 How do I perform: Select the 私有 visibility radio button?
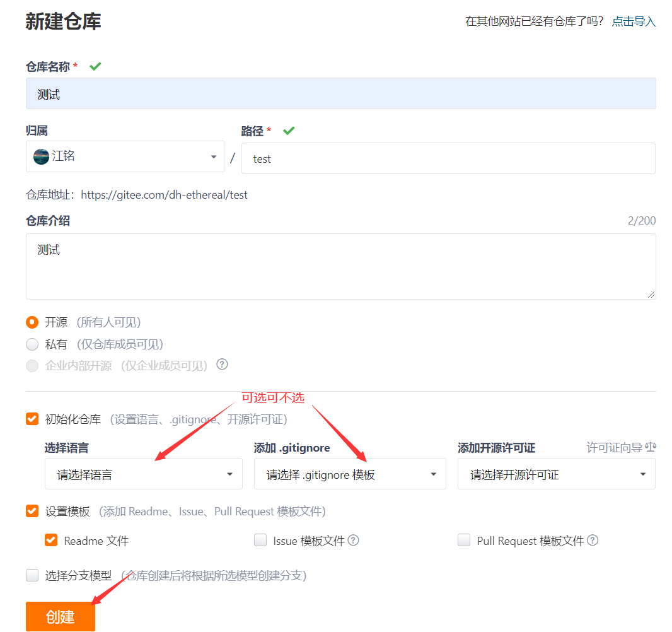click(x=32, y=344)
